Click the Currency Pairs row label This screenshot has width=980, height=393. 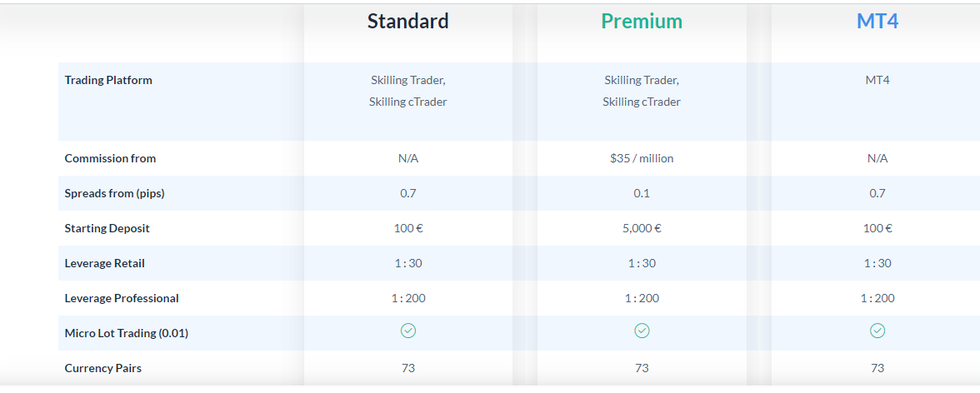103,369
